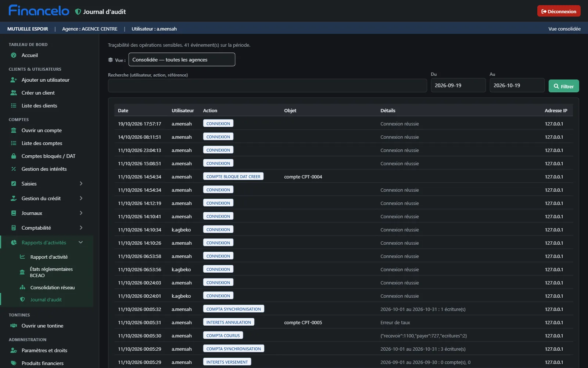Click the pen icon next to Saisies
Screen dimensions: 588x368
[x=14, y=184]
